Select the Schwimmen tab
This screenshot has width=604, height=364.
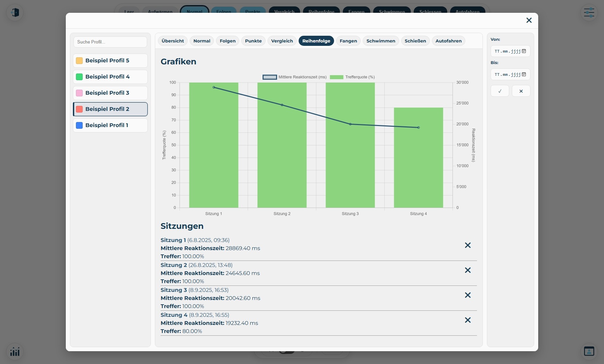click(381, 41)
